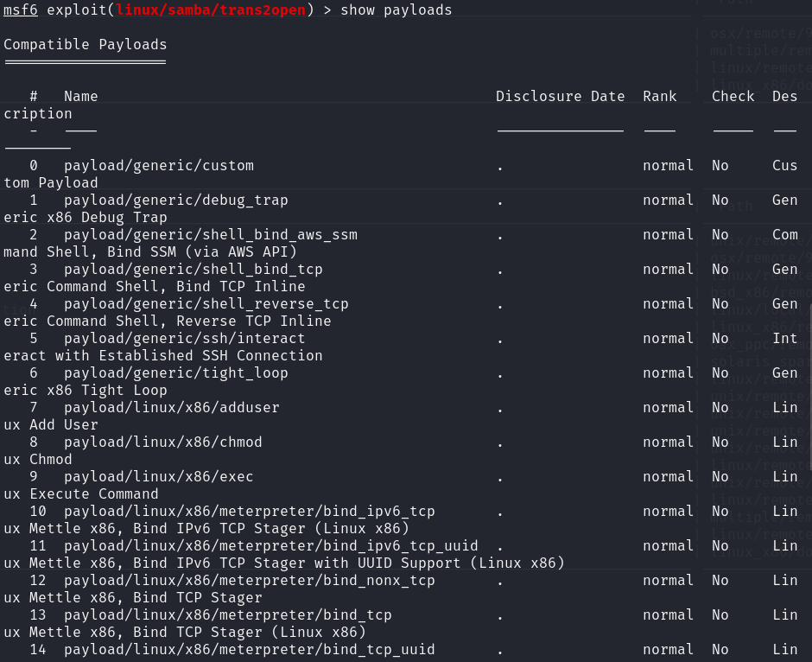Viewport: 812px width, 662px height.
Task: Click row number 5 index
Action: pos(34,339)
